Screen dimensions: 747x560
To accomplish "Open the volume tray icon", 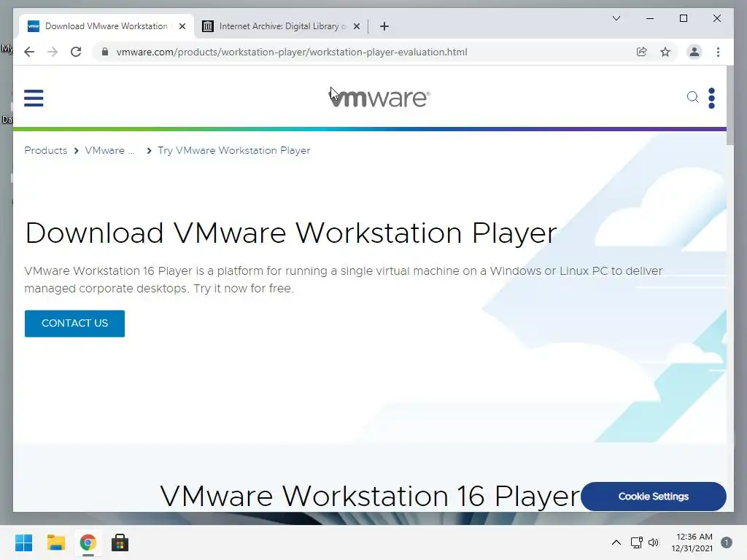I will coord(654,542).
